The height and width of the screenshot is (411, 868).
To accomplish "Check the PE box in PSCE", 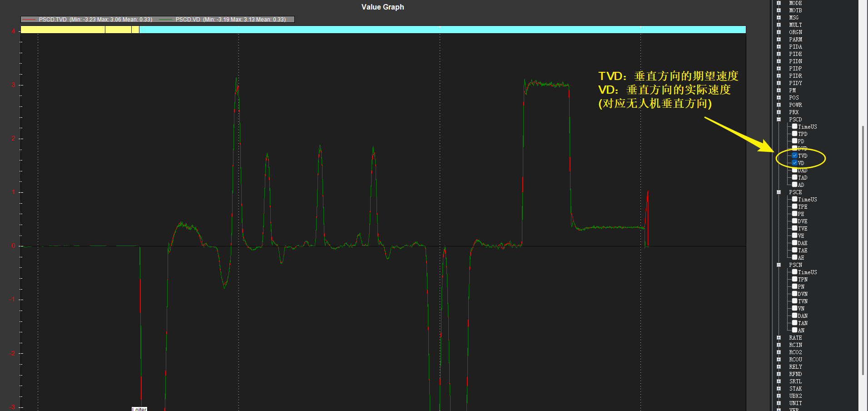I will coord(794,214).
